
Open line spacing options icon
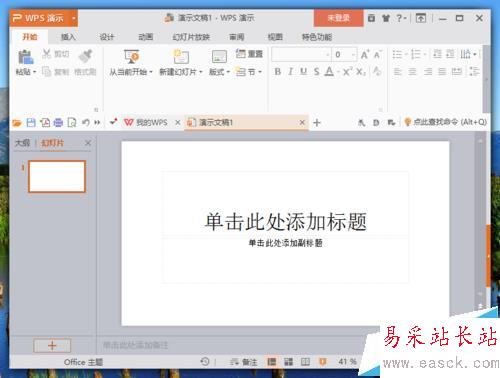[x=474, y=71]
